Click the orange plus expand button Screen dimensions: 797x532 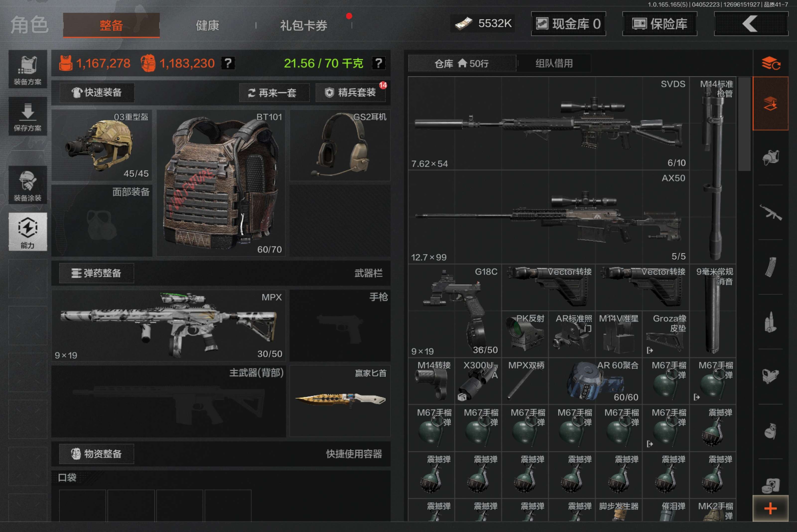(770, 508)
